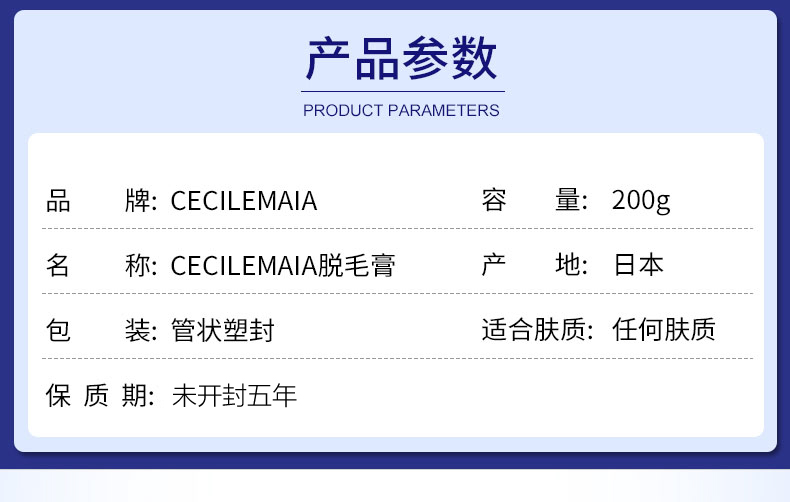Click the 保质期 label
The height and width of the screenshot is (502, 790).
tap(100, 395)
